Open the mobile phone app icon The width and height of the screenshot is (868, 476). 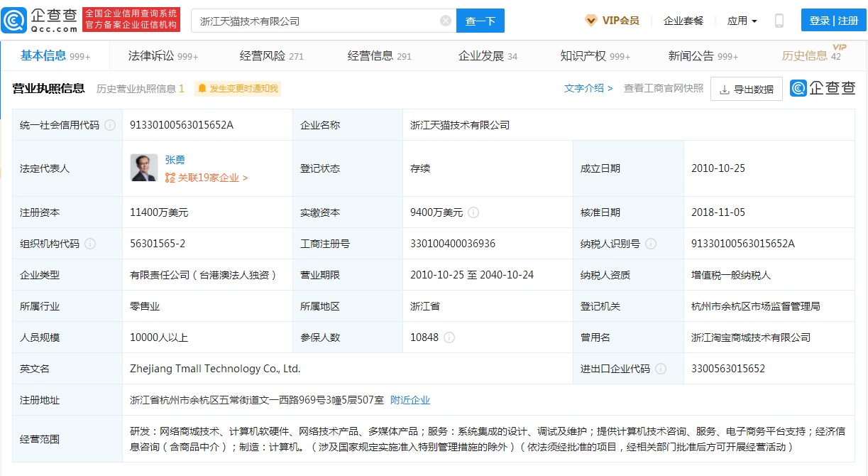click(779, 21)
